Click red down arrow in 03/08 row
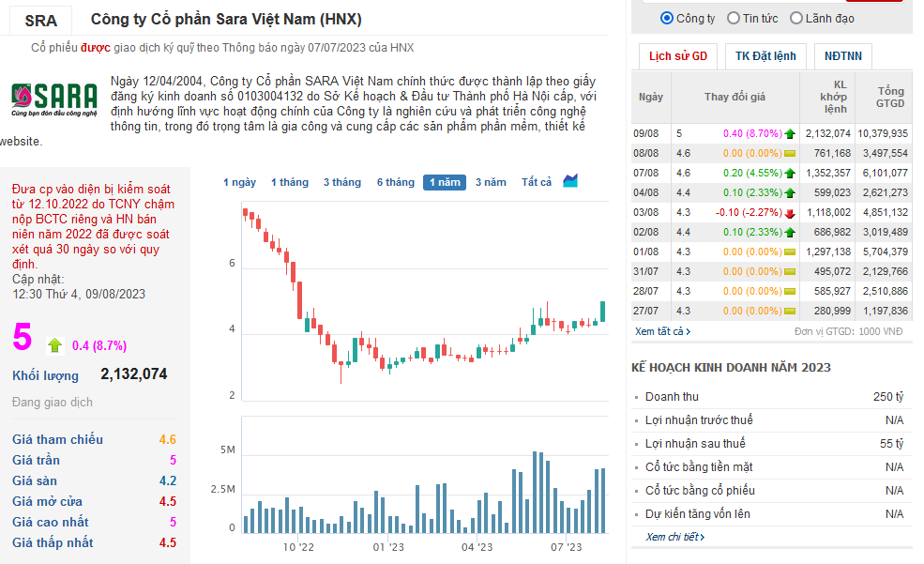This screenshot has width=924, height=564. coord(790,213)
